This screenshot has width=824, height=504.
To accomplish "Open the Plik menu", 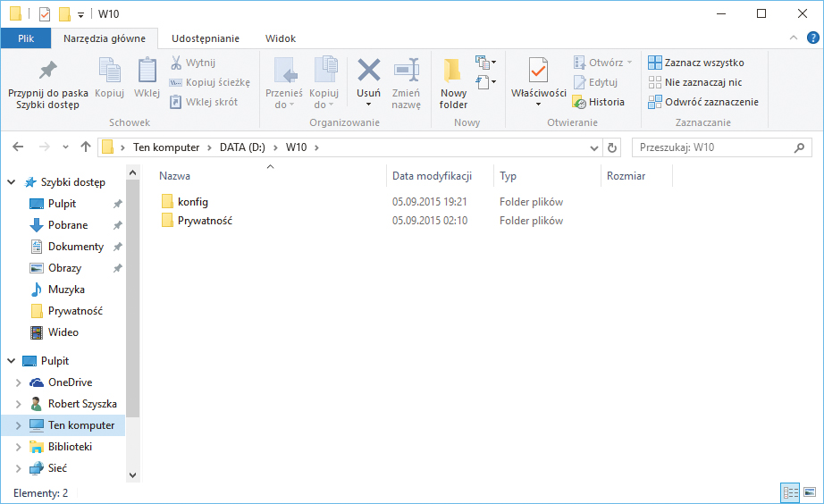I will click(x=26, y=38).
